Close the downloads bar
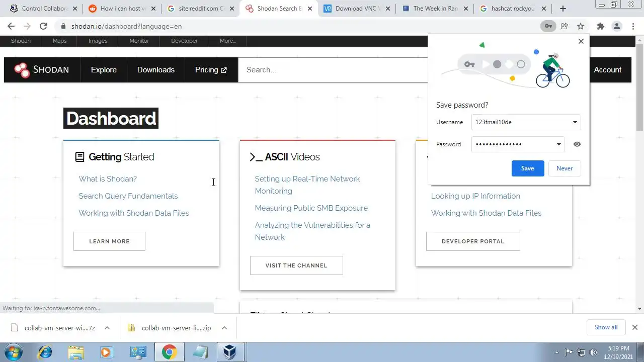The height and width of the screenshot is (362, 644). tap(635, 327)
